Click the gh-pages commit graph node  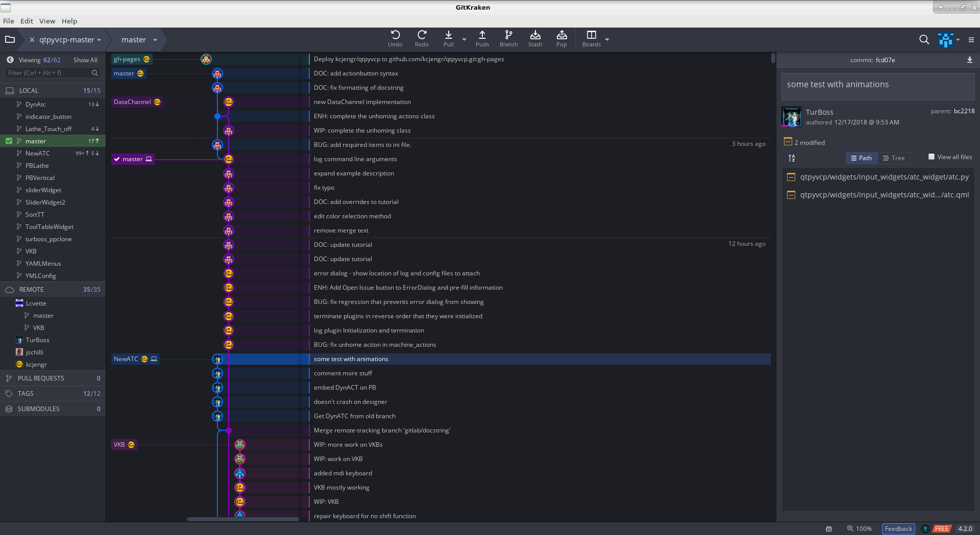[206, 59]
